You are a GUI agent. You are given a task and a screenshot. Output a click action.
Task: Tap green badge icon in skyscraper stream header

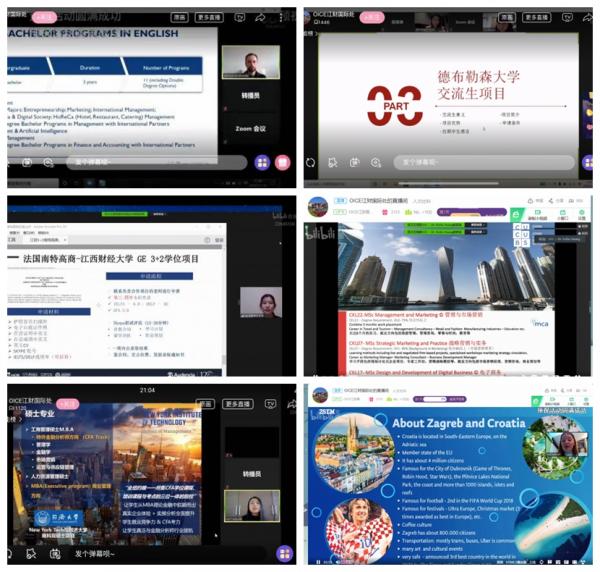click(x=516, y=214)
